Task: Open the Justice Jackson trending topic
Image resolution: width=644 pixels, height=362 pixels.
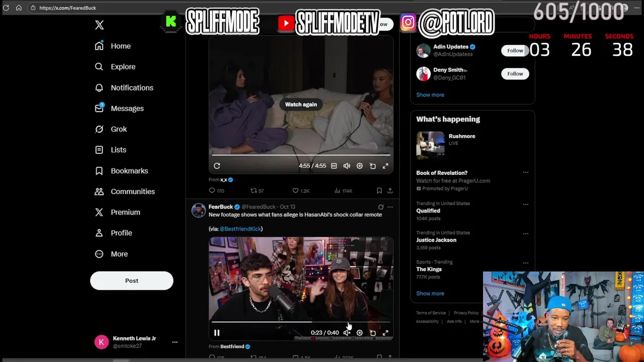Action: [436, 240]
